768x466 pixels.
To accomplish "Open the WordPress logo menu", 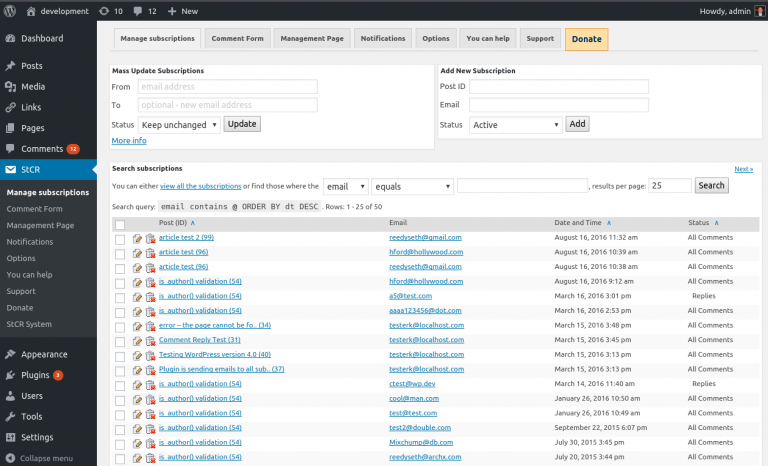I will [12, 10].
